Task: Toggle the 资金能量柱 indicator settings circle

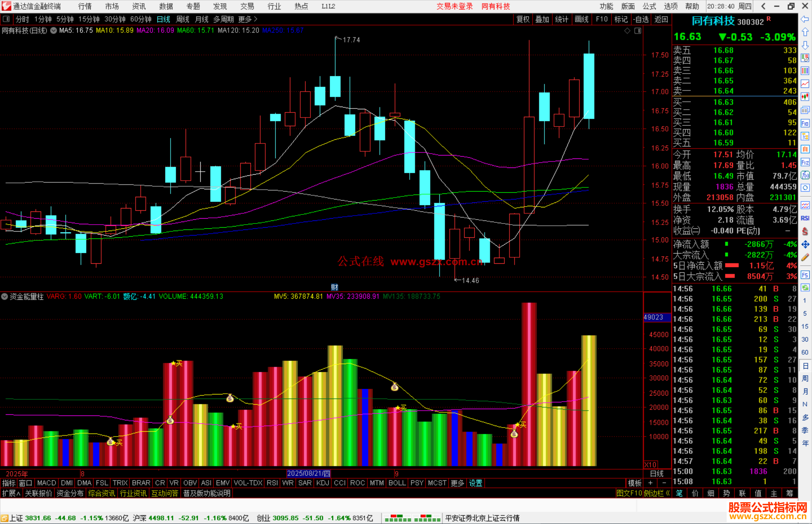Action: click(x=5, y=296)
